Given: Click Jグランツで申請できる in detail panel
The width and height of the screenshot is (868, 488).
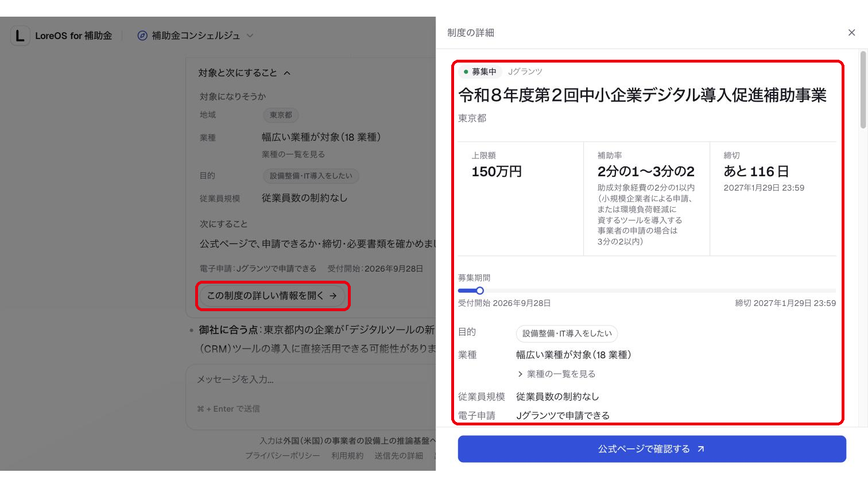Looking at the screenshot, I should [563, 415].
